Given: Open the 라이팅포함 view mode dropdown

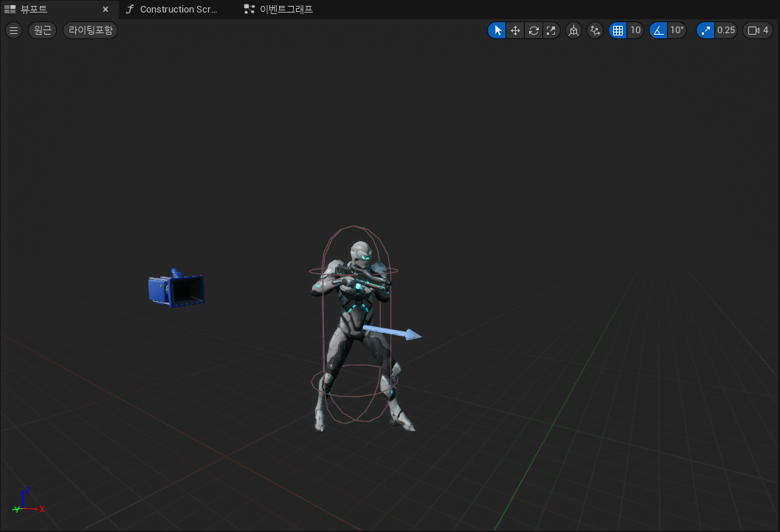Looking at the screenshot, I should pyautogui.click(x=91, y=30).
